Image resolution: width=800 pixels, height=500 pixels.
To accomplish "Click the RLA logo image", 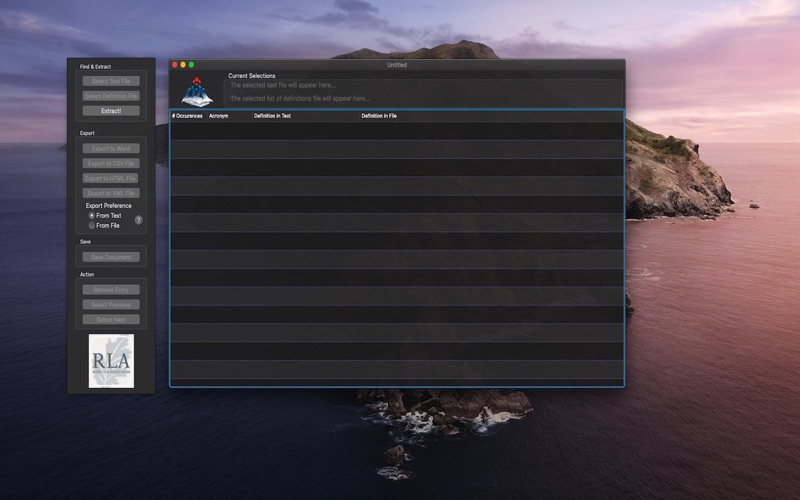I will click(111, 361).
